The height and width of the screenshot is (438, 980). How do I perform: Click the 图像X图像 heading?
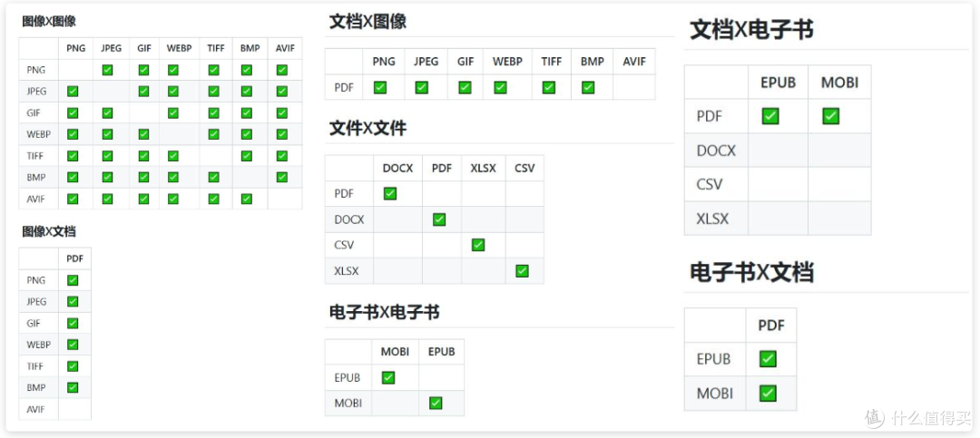coord(49,22)
